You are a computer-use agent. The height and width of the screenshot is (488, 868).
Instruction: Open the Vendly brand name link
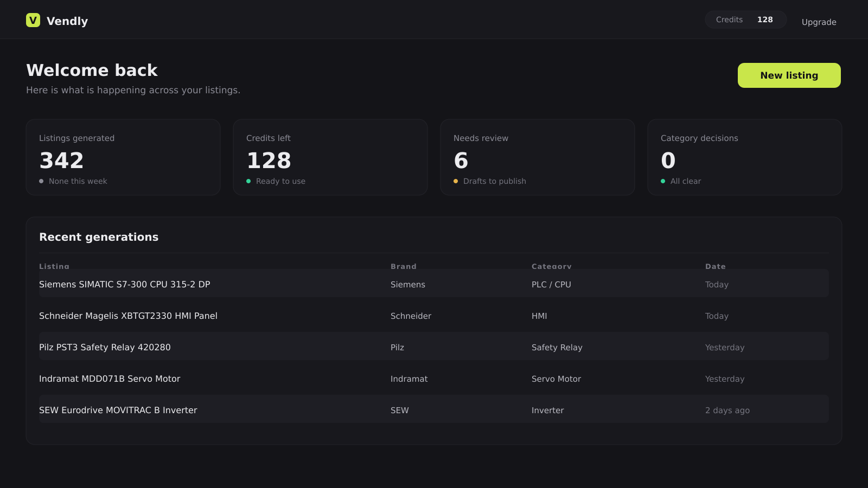tap(67, 21)
